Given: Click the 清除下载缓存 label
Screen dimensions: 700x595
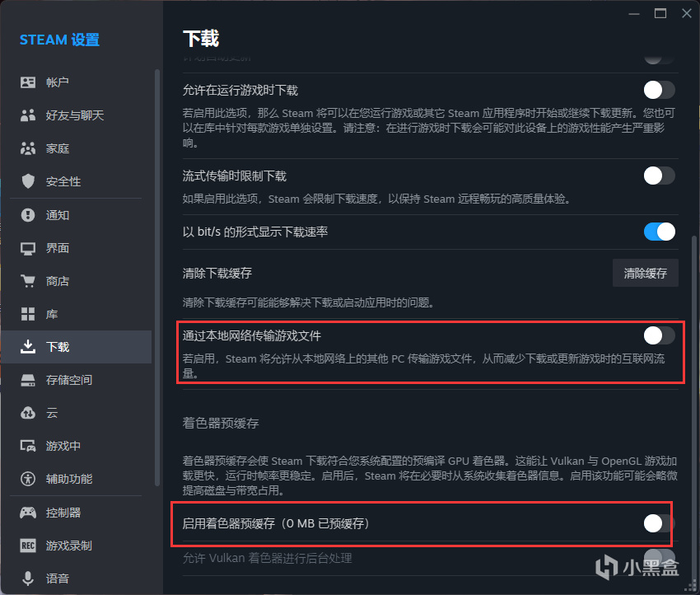Looking at the screenshot, I should pyautogui.click(x=217, y=273).
